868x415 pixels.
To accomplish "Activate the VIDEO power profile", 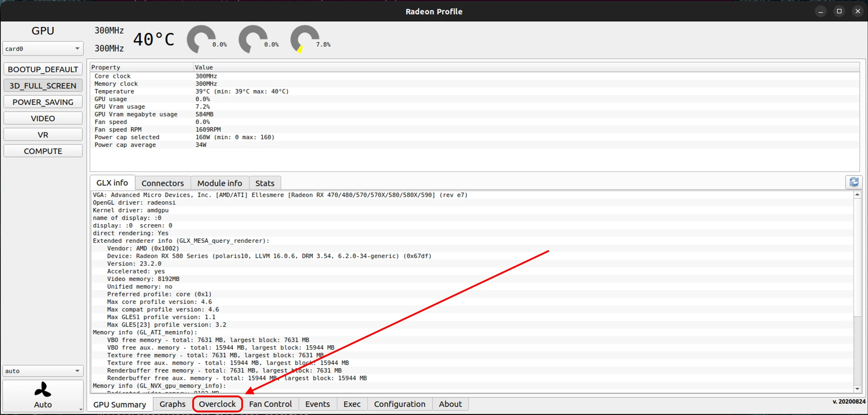I will pos(43,118).
